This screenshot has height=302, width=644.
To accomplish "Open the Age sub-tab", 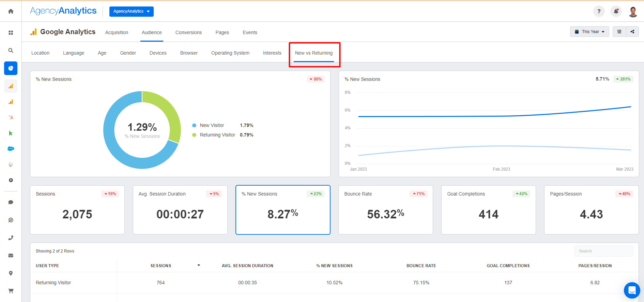I will click(102, 53).
